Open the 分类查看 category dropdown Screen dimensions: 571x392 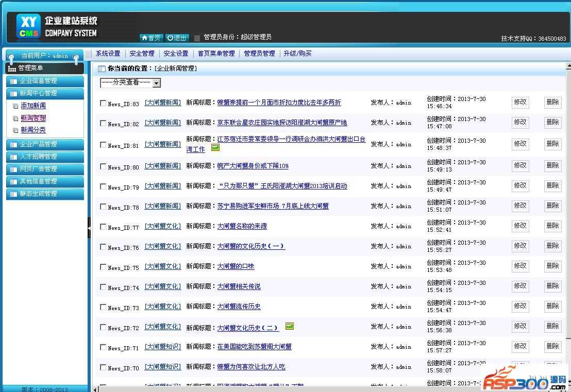coord(130,82)
